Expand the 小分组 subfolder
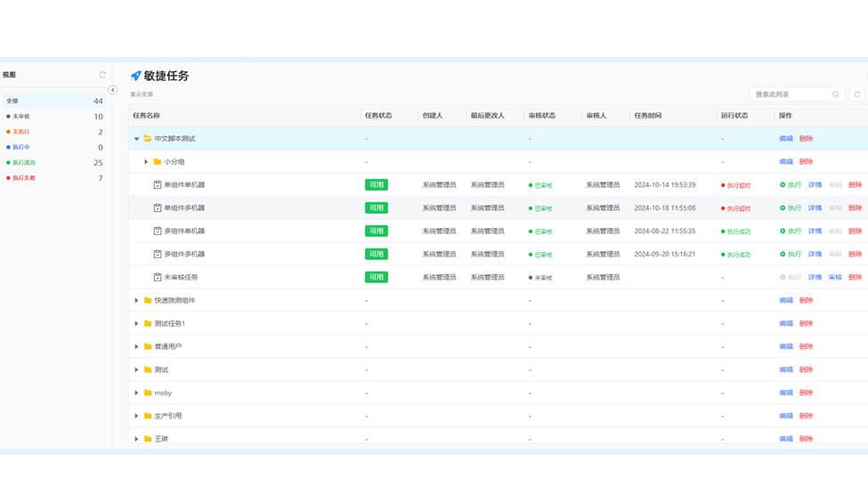Image resolution: width=868 pixels, height=495 pixels. [x=146, y=162]
